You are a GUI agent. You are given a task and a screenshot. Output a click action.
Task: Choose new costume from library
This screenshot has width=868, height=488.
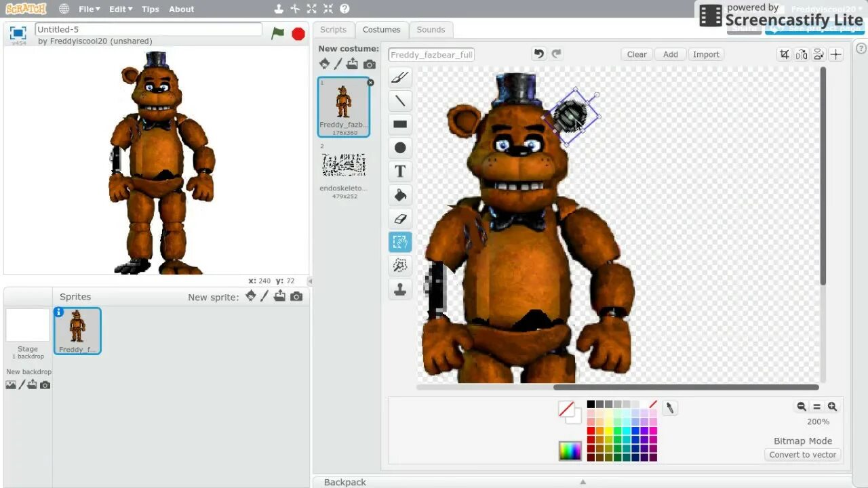[324, 64]
